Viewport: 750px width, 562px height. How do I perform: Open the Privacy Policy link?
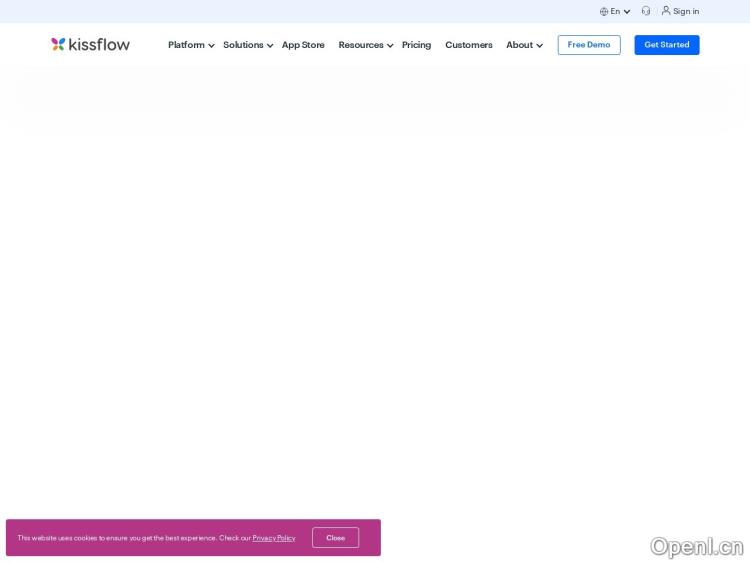click(x=274, y=538)
